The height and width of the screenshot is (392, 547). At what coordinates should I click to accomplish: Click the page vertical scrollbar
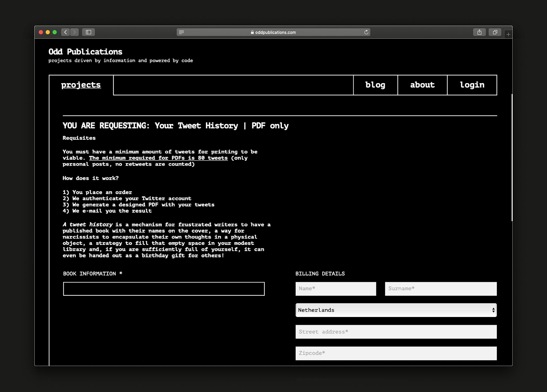click(x=512, y=158)
